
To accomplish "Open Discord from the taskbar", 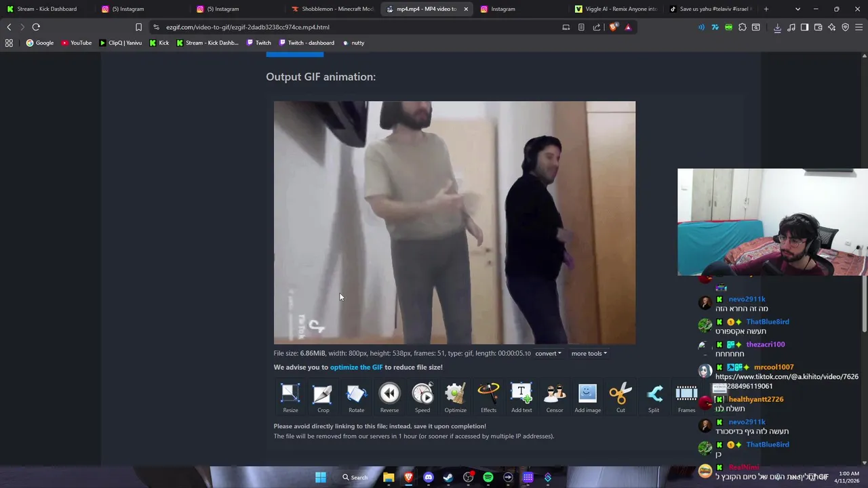I will pos(429,477).
